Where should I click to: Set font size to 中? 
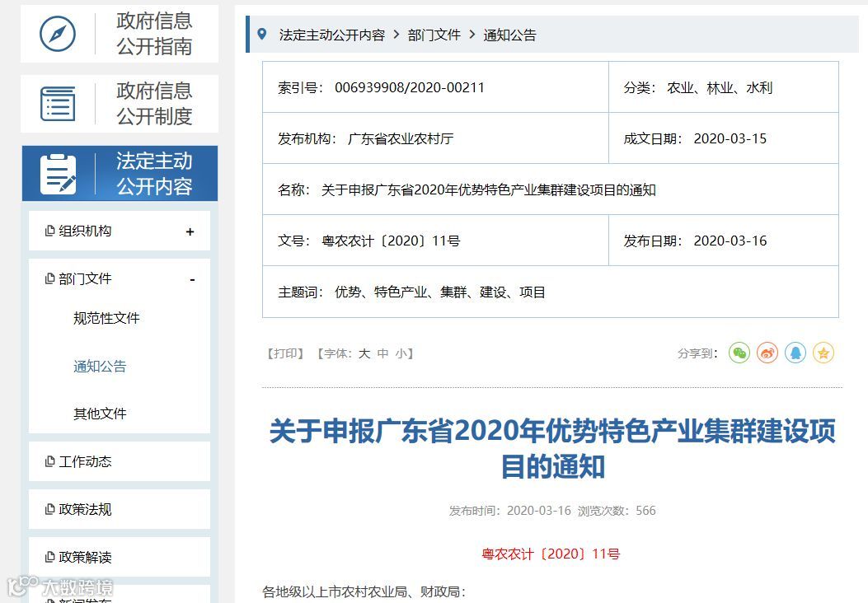pos(382,353)
